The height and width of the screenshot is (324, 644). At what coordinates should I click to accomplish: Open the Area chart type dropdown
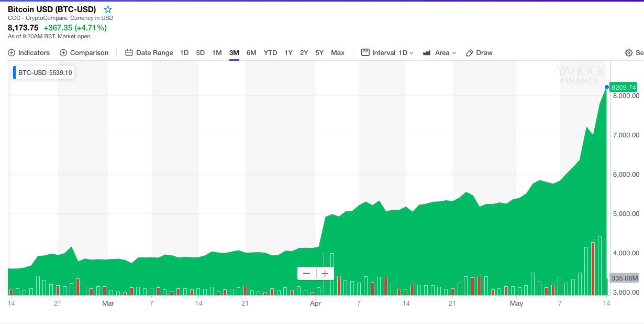tap(439, 52)
